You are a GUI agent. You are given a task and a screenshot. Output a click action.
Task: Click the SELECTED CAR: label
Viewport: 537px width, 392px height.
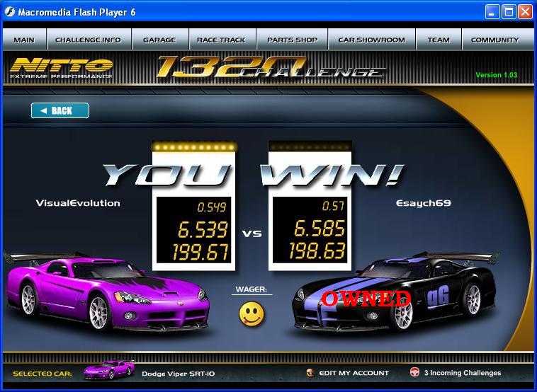[43, 374]
